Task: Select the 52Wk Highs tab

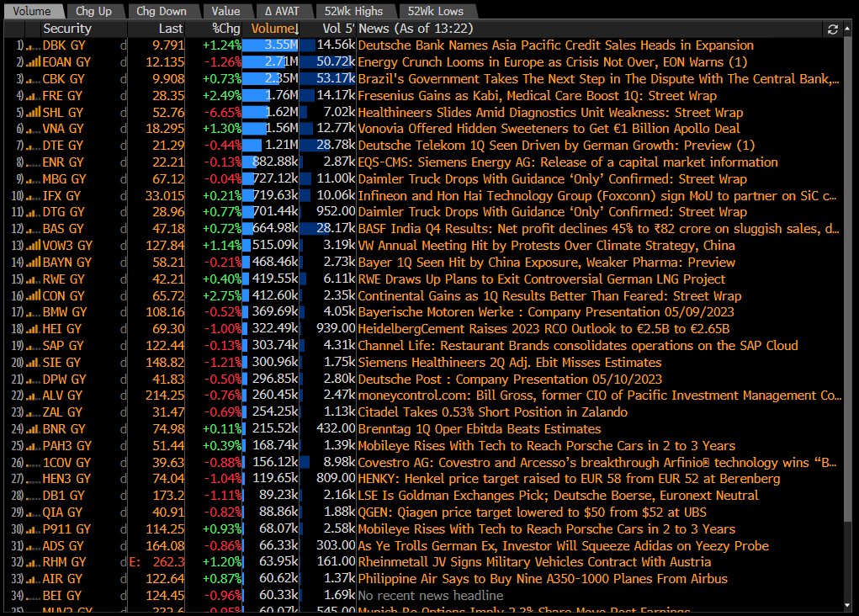Action: [354, 11]
